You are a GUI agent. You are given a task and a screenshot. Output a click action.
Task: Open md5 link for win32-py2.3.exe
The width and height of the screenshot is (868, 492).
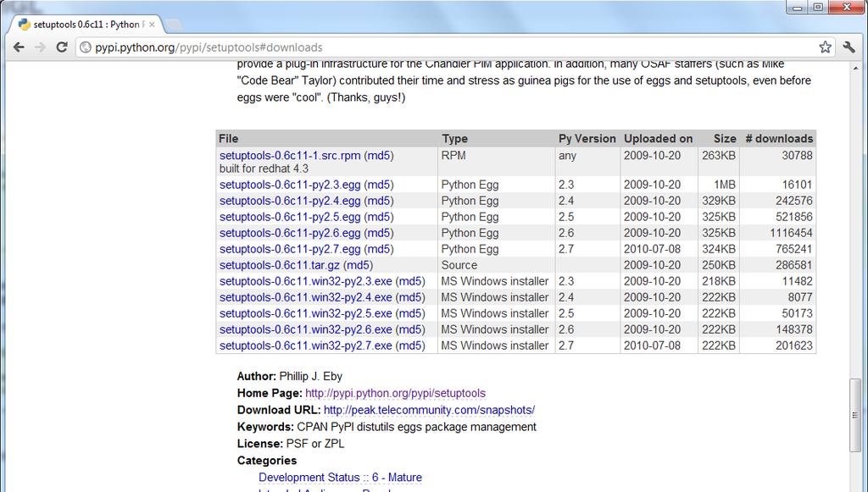pyautogui.click(x=410, y=281)
